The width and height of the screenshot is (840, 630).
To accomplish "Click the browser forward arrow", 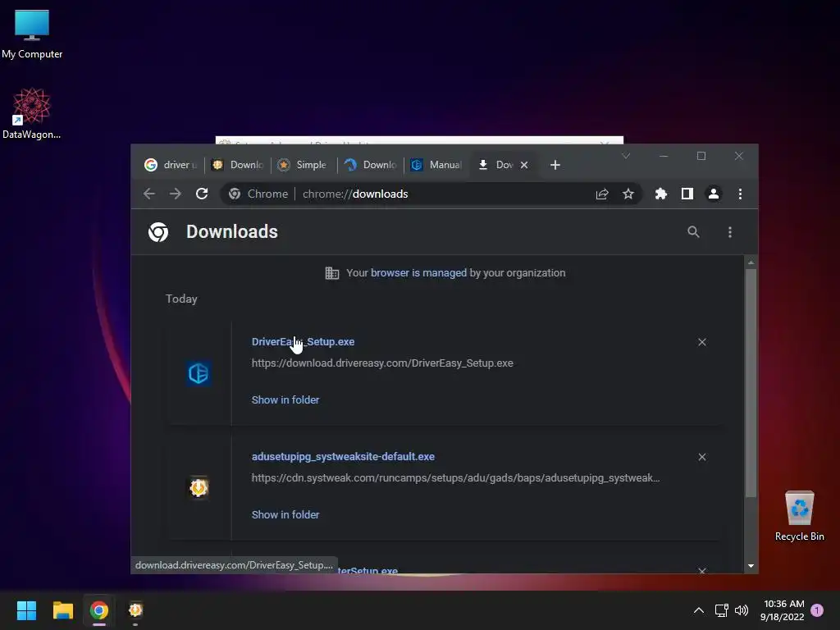I will point(176,194).
